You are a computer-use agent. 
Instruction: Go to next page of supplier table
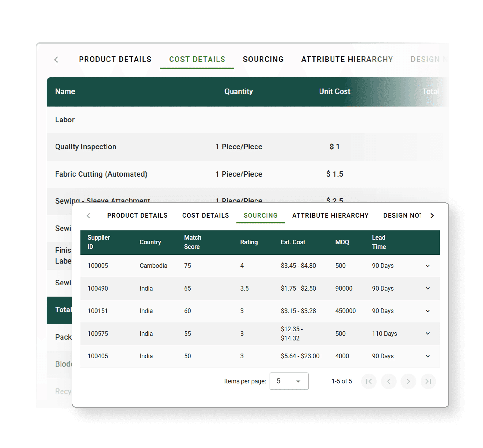coord(408,381)
